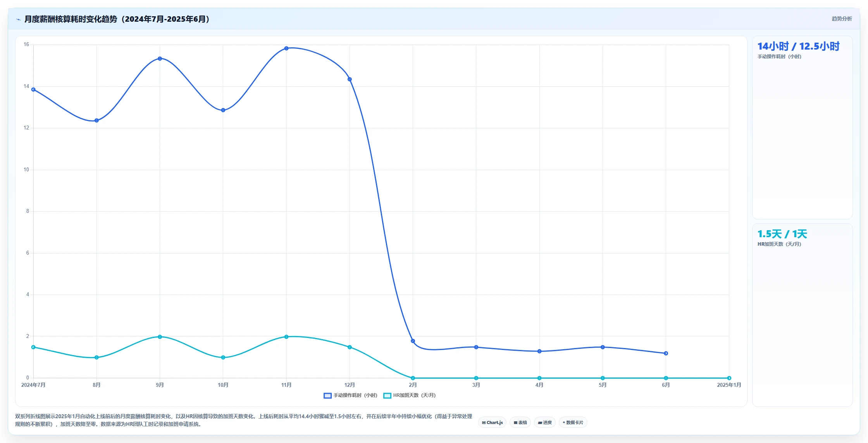
Task: Select the 11月 peak point on blue line
Action: [286, 48]
